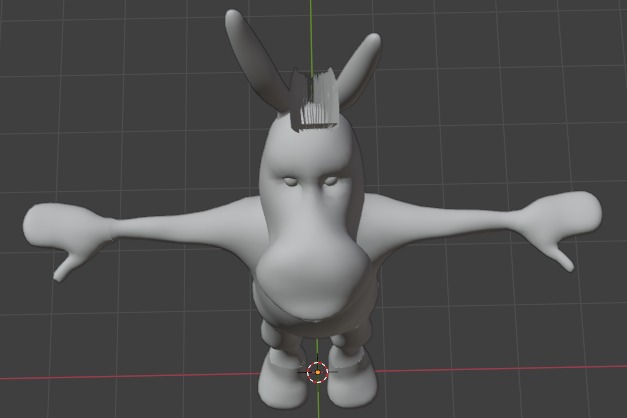Click the 3D cursor at the donkey's feet
This screenshot has height=418, width=627.
(317, 372)
